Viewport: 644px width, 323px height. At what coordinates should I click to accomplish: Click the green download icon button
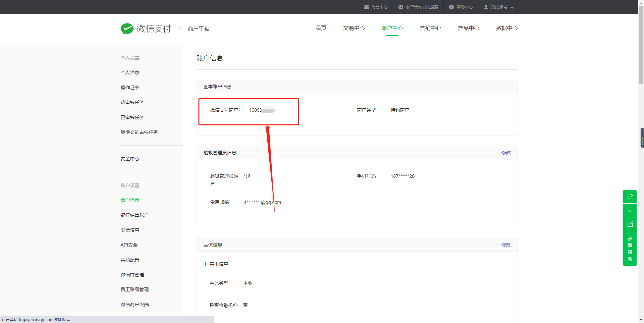(630, 210)
